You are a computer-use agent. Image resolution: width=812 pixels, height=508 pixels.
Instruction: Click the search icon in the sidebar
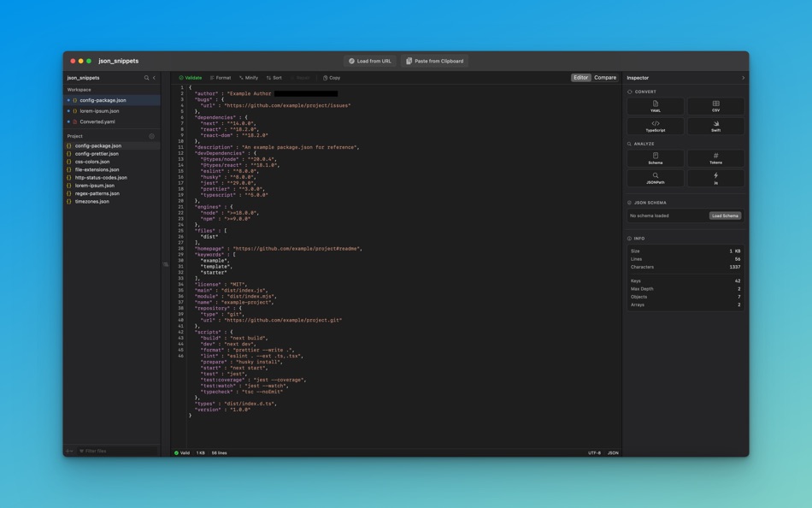pyautogui.click(x=145, y=77)
